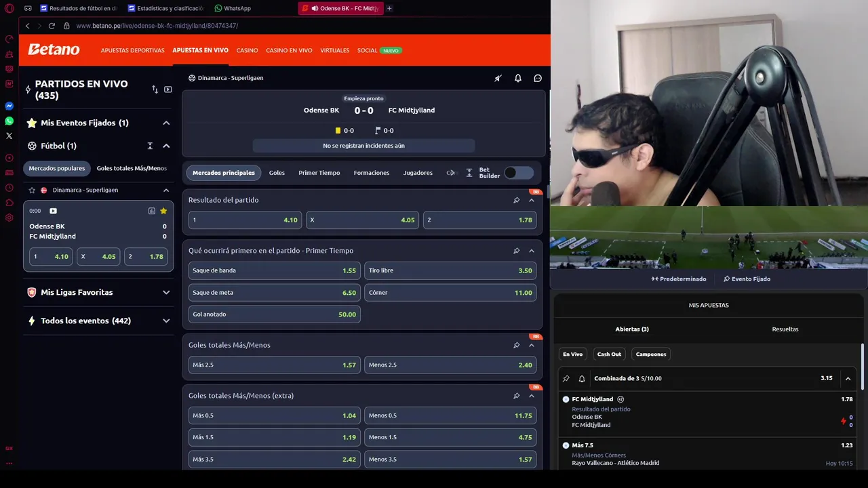
Task: Click the Mis Apuestas panel scrollbar
Action: coord(863,367)
